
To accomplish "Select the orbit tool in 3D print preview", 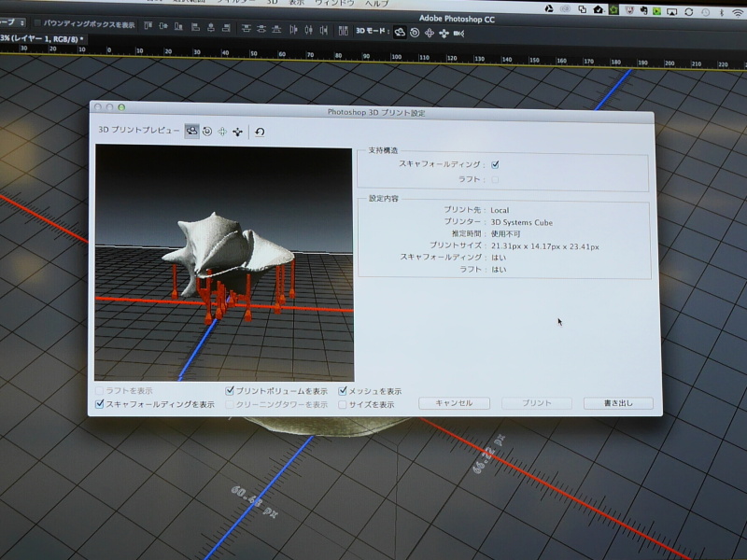I will pyautogui.click(x=192, y=131).
